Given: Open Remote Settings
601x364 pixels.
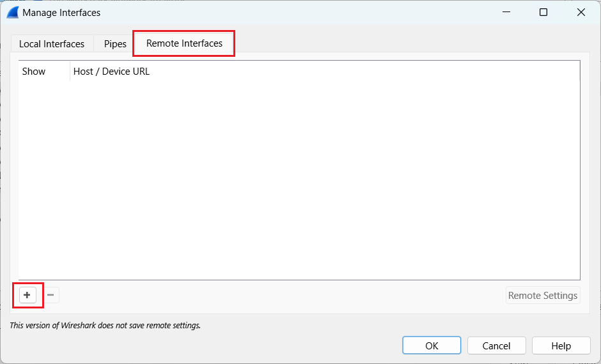Looking at the screenshot, I should coord(543,295).
